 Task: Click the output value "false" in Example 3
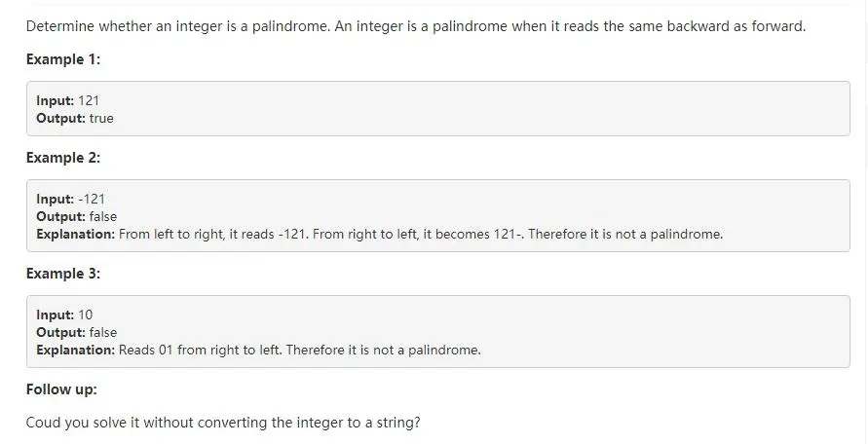point(103,332)
